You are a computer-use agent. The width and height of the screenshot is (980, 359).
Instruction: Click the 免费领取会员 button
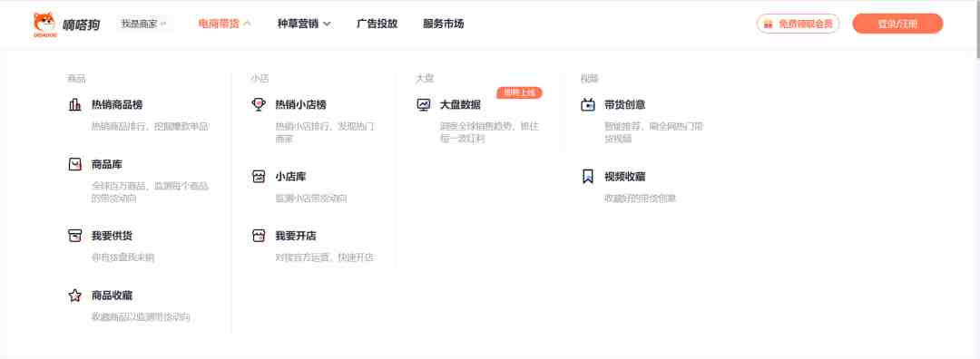[799, 24]
